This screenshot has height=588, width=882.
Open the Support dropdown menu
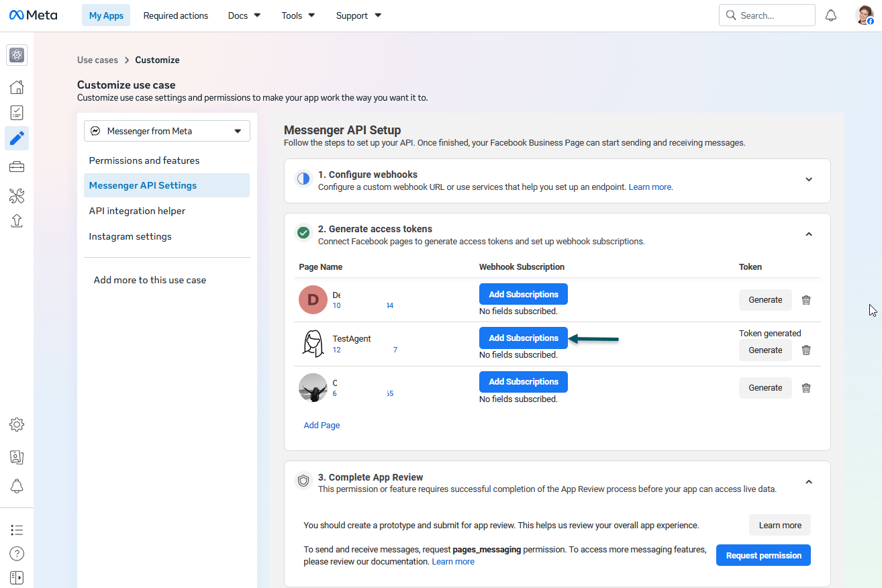(358, 15)
